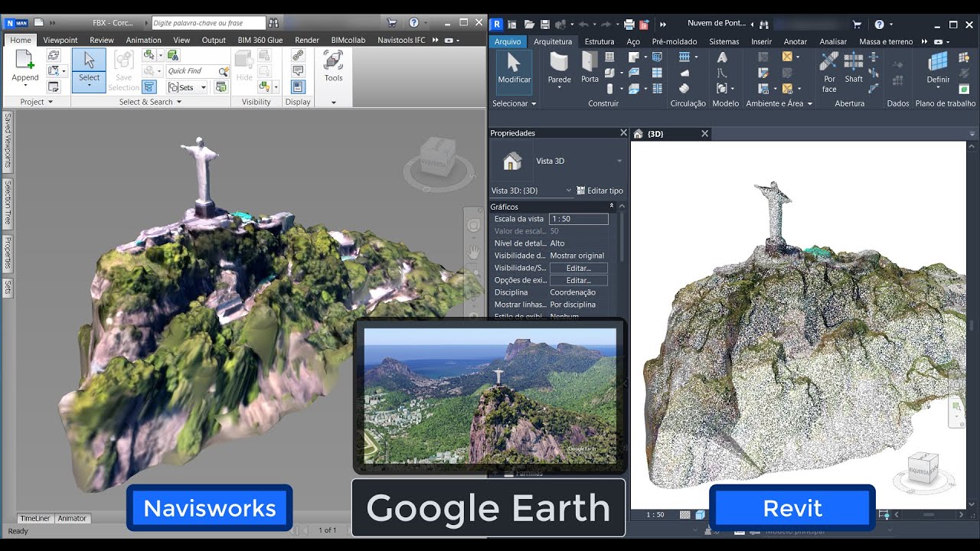Open the Arquivo tab in Revit
The width and height of the screenshot is (980, 551).
click(508, 41)
